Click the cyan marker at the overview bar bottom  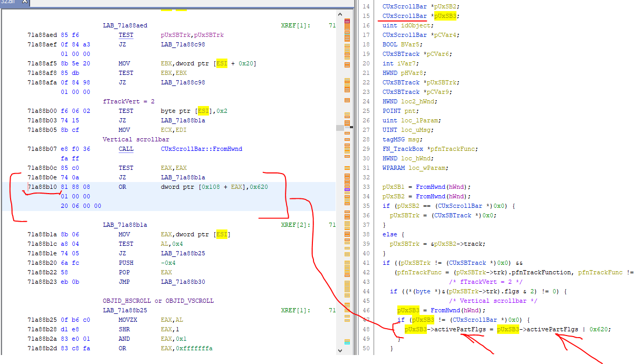(348, 343)
